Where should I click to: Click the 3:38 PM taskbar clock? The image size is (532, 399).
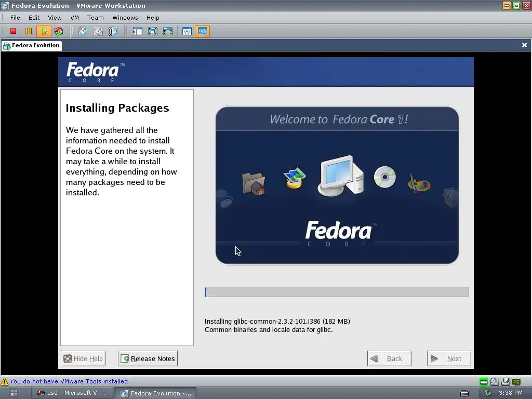click(511, 393)
